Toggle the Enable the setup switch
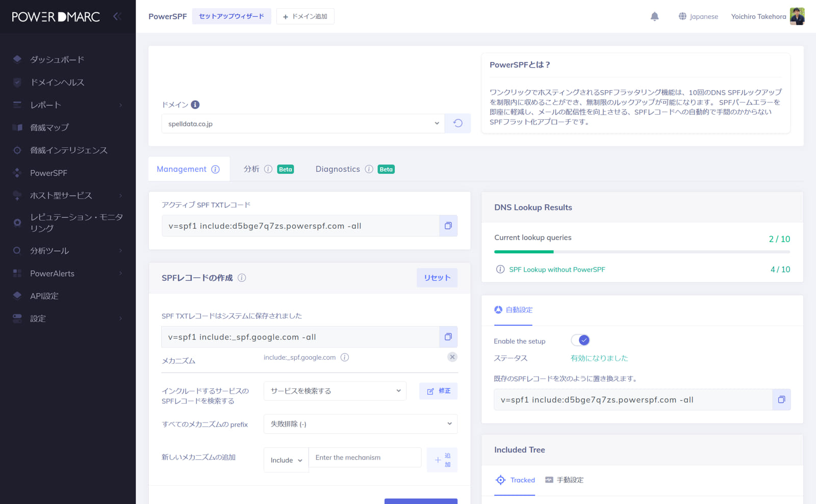Image resolution: width=816 pixels, height=504 pixels. [x=580, y=340]
